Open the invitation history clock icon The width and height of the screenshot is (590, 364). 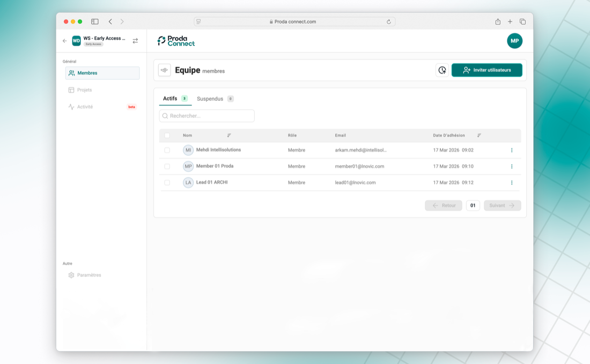click(442, 70)
